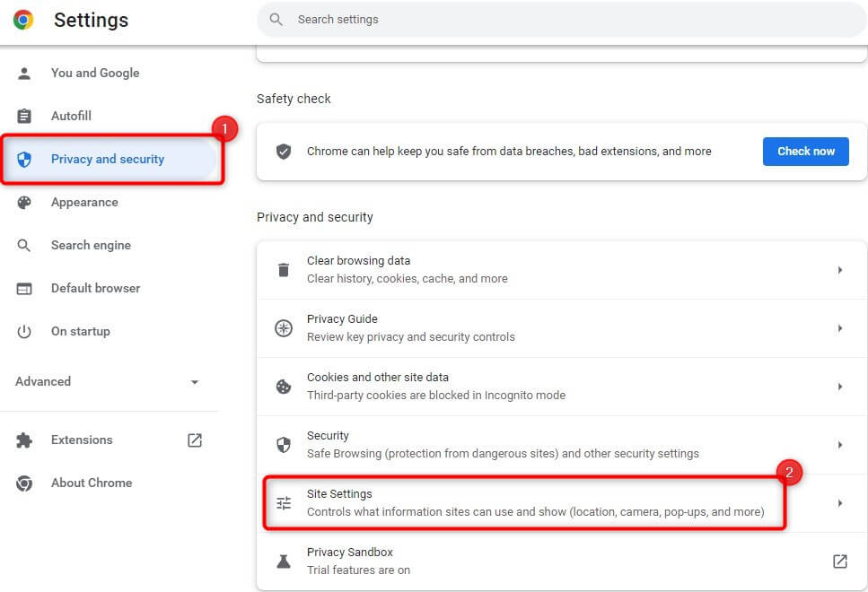Screen dimensions: 868x592
Task: Click the On startup power icon
Action: [x=24, y=332]
